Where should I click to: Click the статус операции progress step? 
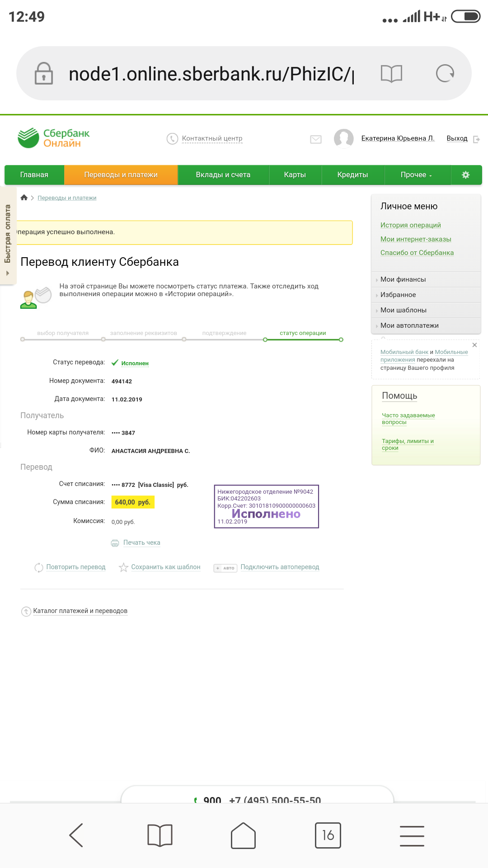303,333
